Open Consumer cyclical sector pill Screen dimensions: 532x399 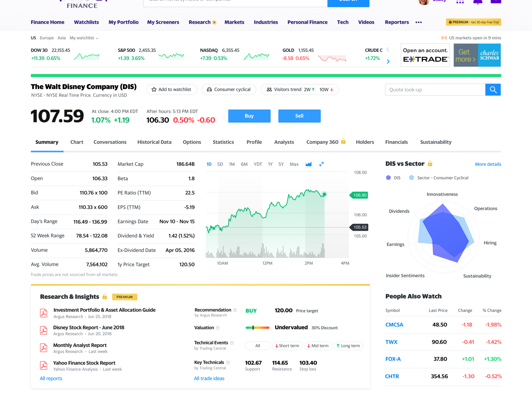pos(229,89)
